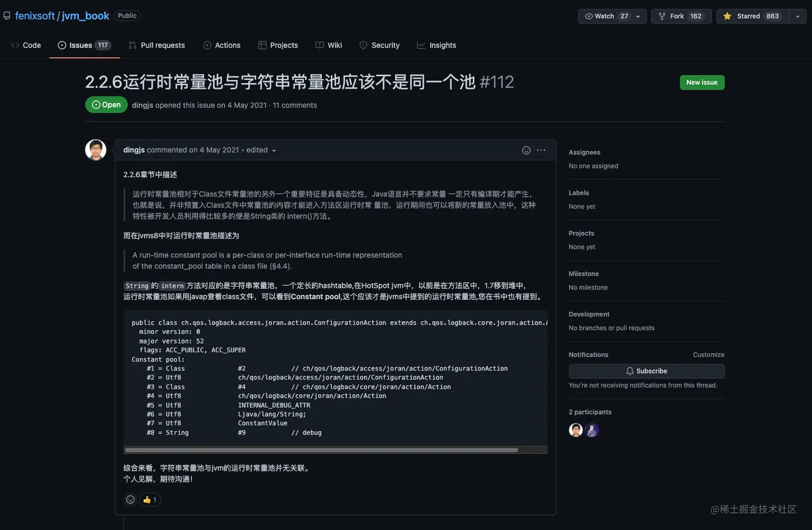Subscribe to this issue's notifications
The height and width of the screenshot is (530, 812).
pyautogui.click(x=647, y=371)
